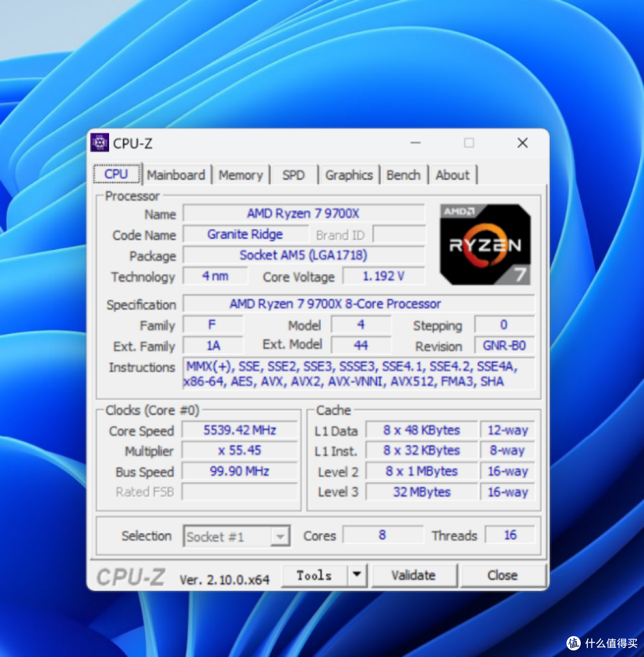Click the Cores value 8
Image resolution: width=644 pixels, height=657 pixels.
pyautogui.click(x=382, y=535)
